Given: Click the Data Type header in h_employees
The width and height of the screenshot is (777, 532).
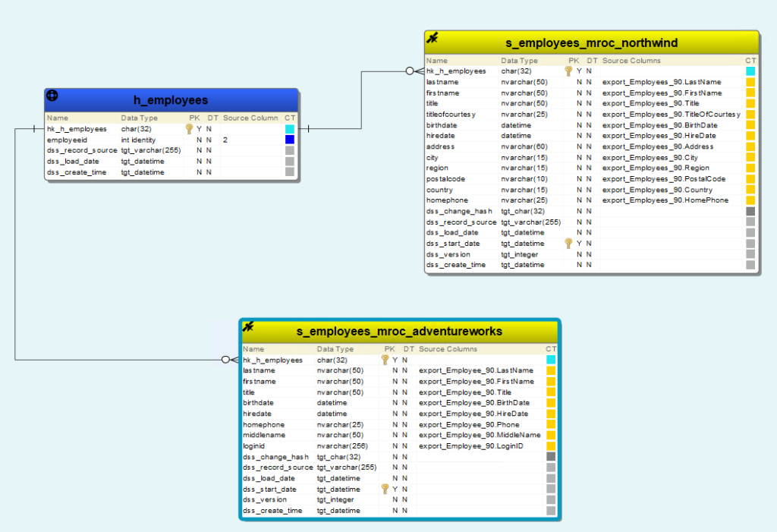Looking at the screenshot, I should pyautogui.click(x=140, y=118).
